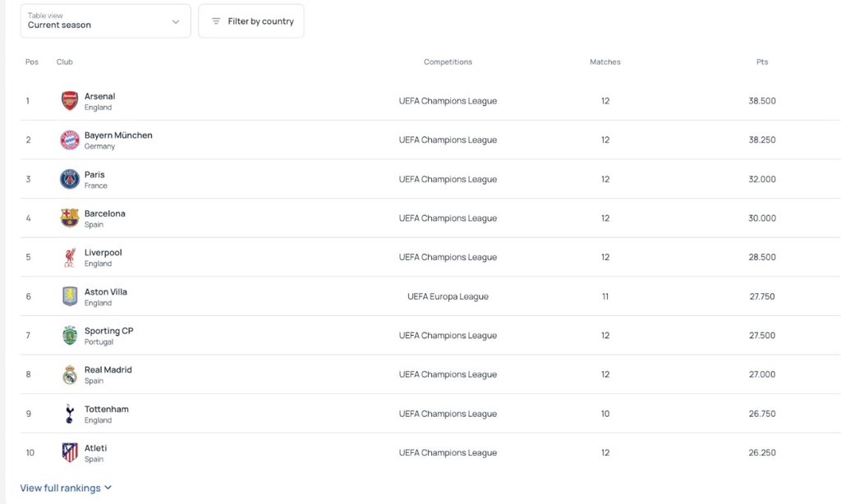The height and width of the screenshot is (504, 841).
Task: Open the Atleti club name link
Action: click(x=95, y=447)
